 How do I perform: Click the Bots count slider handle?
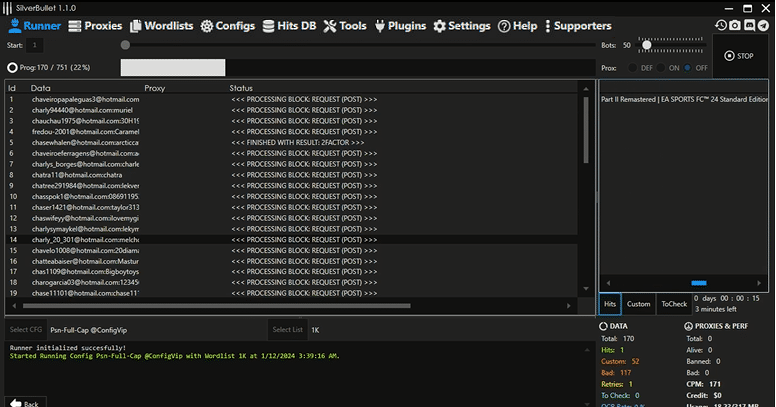click(x=647, y=45)
